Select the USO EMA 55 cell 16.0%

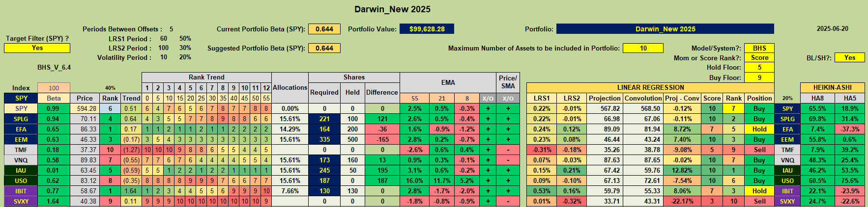pos(414,181)
